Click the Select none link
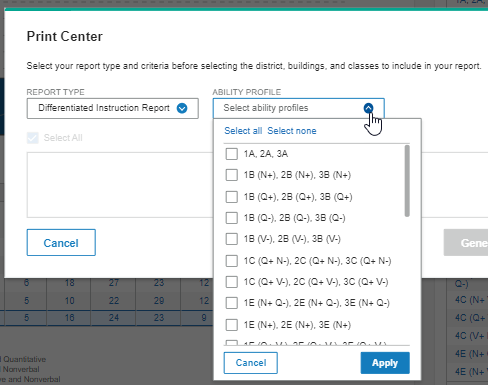 292,131
